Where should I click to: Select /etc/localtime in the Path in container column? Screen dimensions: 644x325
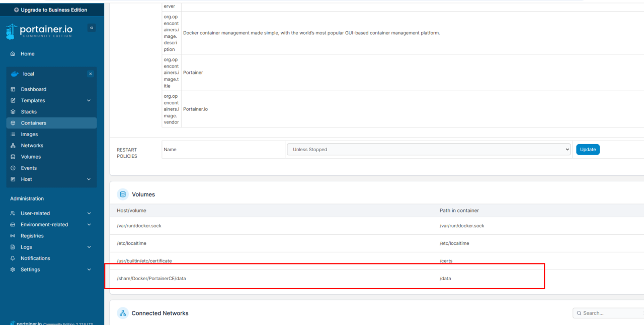coord(454,243)
